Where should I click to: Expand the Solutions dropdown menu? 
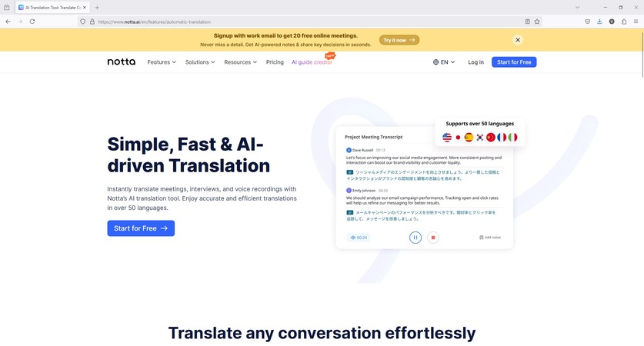click(x=199, y=62)
